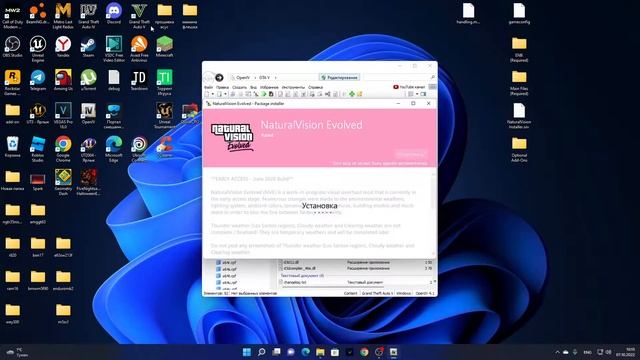640x360 pixels.
Task: Open the Metro Last Light Redux shortcut
Action: tap(63, 16)
